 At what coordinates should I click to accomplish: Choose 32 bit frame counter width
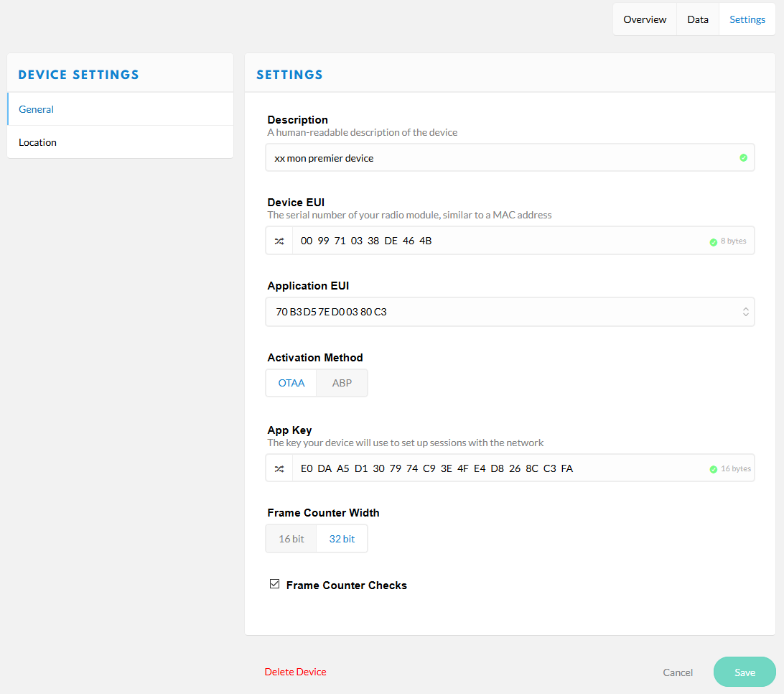[x=342, y=539]
